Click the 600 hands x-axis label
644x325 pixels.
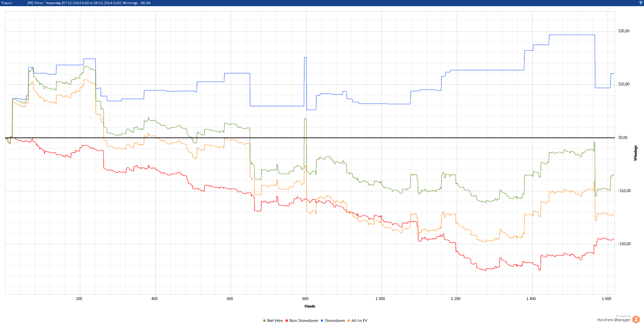pos(230,299)
